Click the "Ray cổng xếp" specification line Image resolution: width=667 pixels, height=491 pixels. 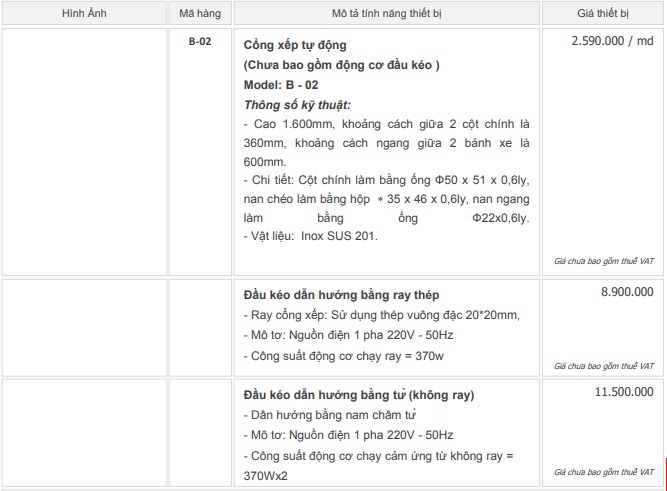381,315
